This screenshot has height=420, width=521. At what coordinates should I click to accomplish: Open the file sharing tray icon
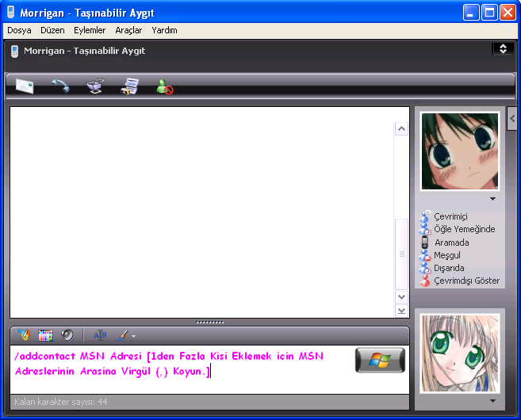(x=95, y=86)
